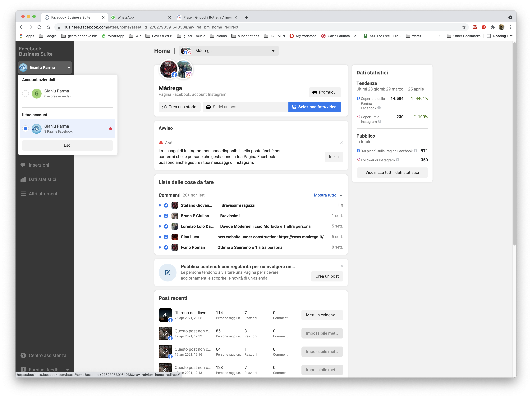Click Visualizza tutti i dati statistici
Image resolution: width=532 pixels, height=398 pixels.
(x=392, y=172)
